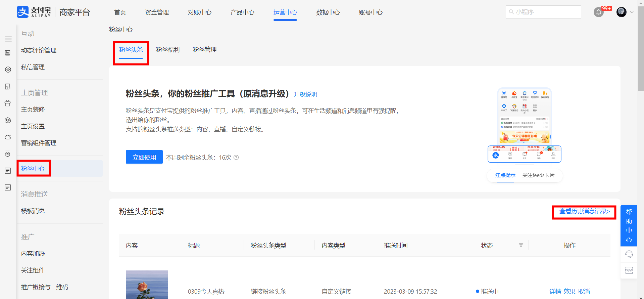Select 营销组件管理 in the sidebar
The width and height of the screenshot is (644, 299).
[x=39, y=143]
